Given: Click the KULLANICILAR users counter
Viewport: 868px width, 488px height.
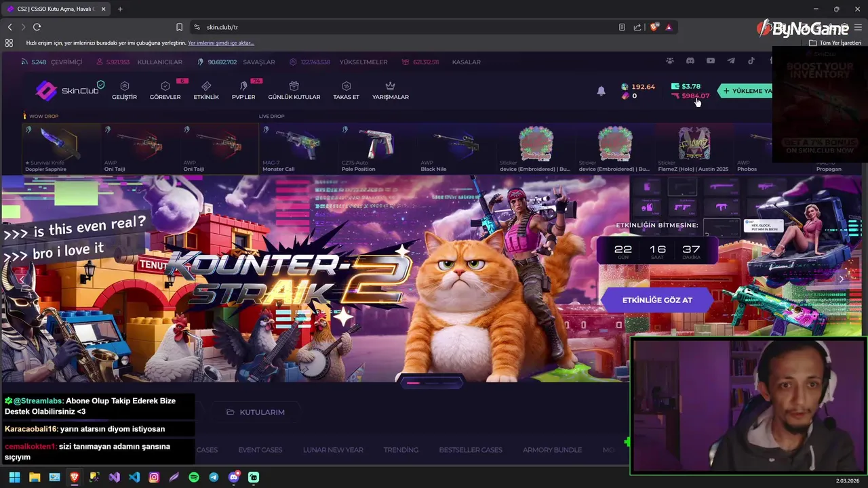Looking at the screenshot, I should pyautogui.click(x=139, y=62).
